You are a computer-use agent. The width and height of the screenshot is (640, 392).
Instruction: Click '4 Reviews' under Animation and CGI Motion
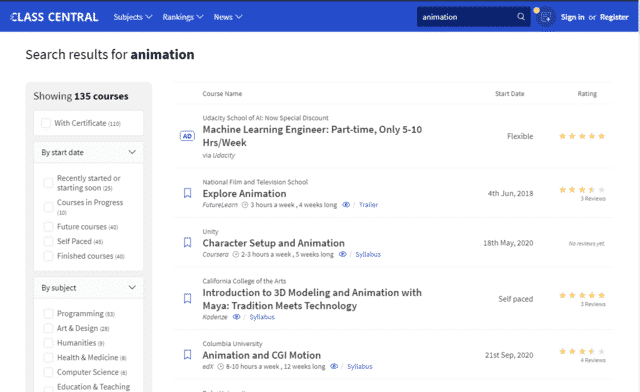(593, 360)
